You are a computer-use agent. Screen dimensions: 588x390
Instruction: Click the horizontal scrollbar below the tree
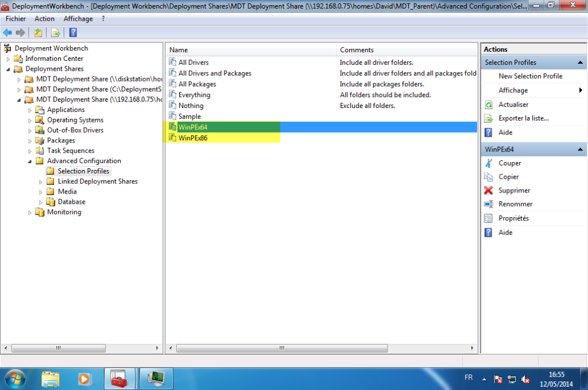[57, 347]
